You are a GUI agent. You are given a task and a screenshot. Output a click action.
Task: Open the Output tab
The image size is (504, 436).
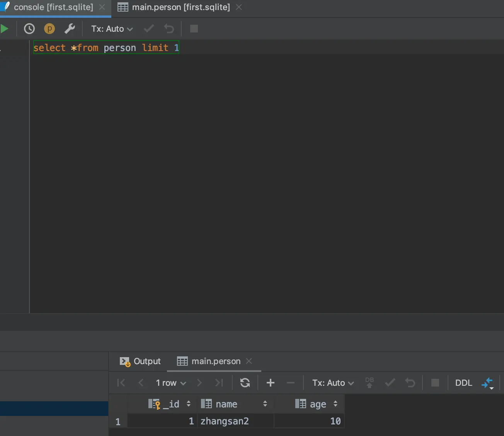tap(140, 361)
